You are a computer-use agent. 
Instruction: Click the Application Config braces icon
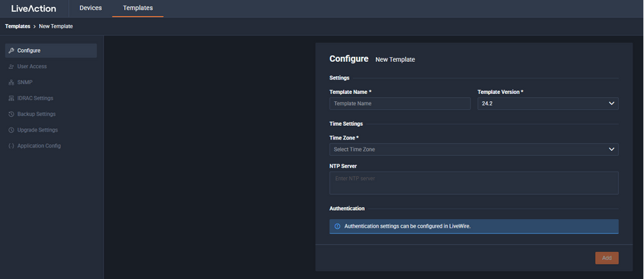tap(11, 146)
